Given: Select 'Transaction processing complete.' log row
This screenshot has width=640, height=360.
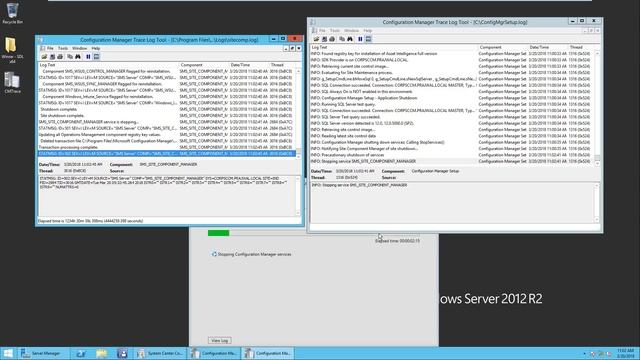Looking at the screenshot, I should click(x=167, y=147).
